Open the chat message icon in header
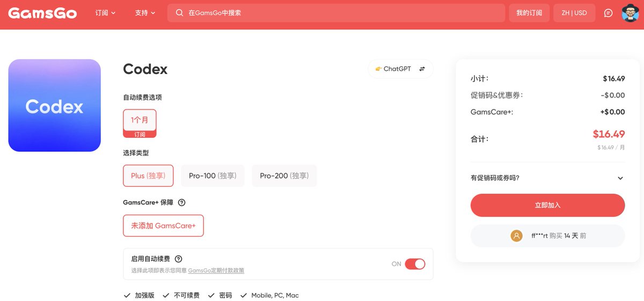Viewport: 644px width, 301px height. (608, 13)
